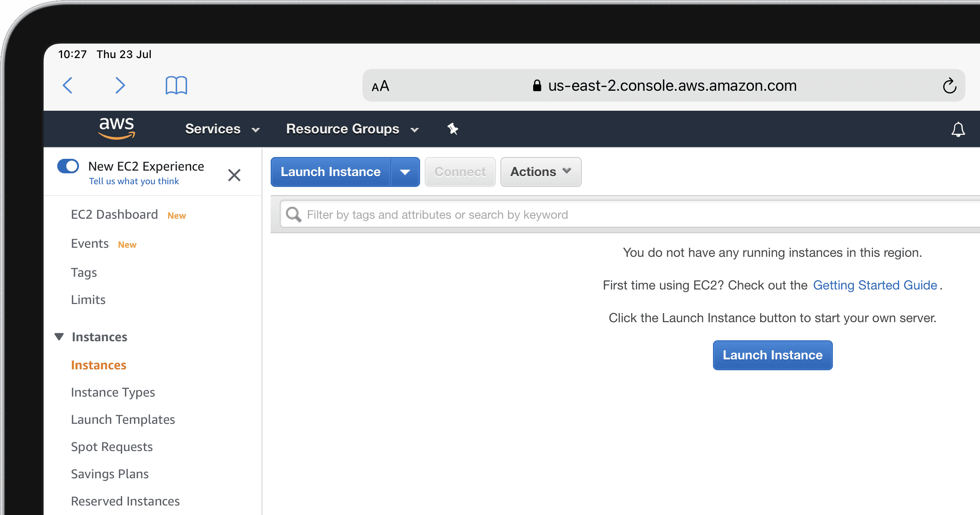980x515 pixels.
Task: Open the Actions dropdown
Action: click(541, 172)
